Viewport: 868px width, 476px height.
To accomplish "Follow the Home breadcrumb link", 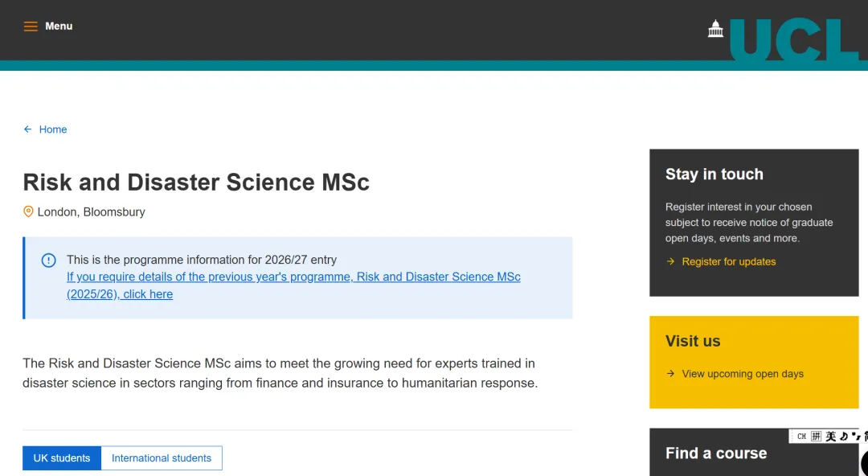I will pyautogui.click(x=53, y=129).
